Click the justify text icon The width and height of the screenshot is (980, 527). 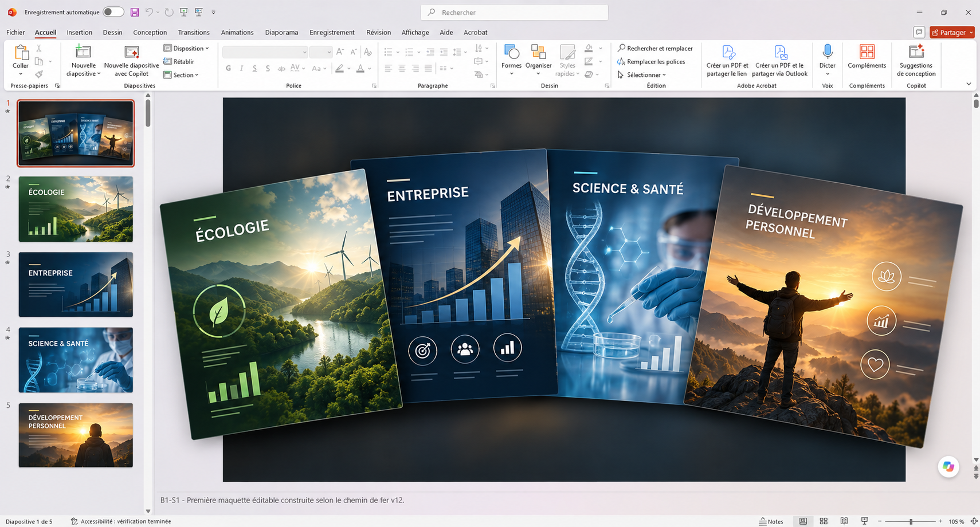tap(428, 68)
